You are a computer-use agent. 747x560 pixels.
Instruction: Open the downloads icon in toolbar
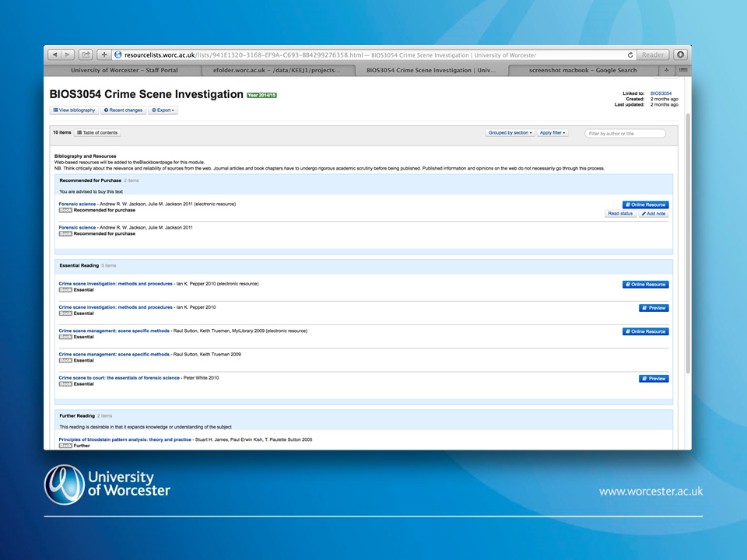point(680,55)
